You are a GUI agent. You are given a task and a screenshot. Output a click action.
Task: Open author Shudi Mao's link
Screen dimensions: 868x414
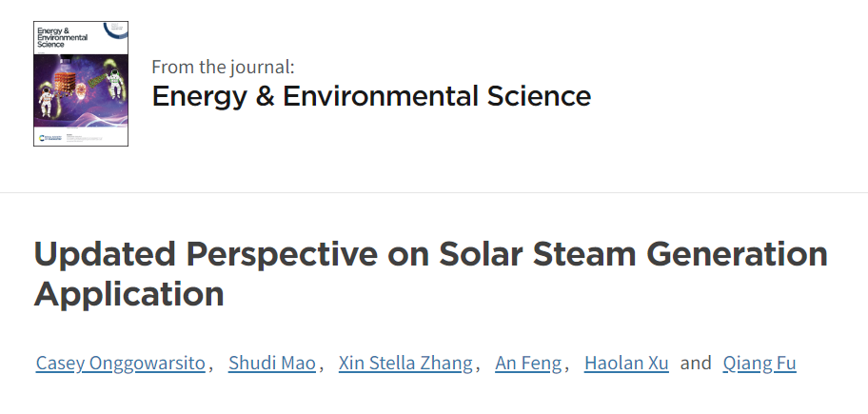(x=272, y=363)
